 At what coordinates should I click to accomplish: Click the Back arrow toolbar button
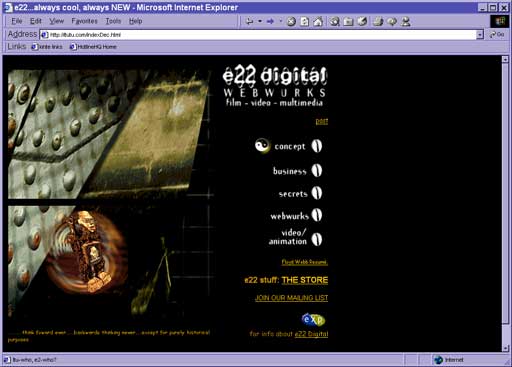249,22
